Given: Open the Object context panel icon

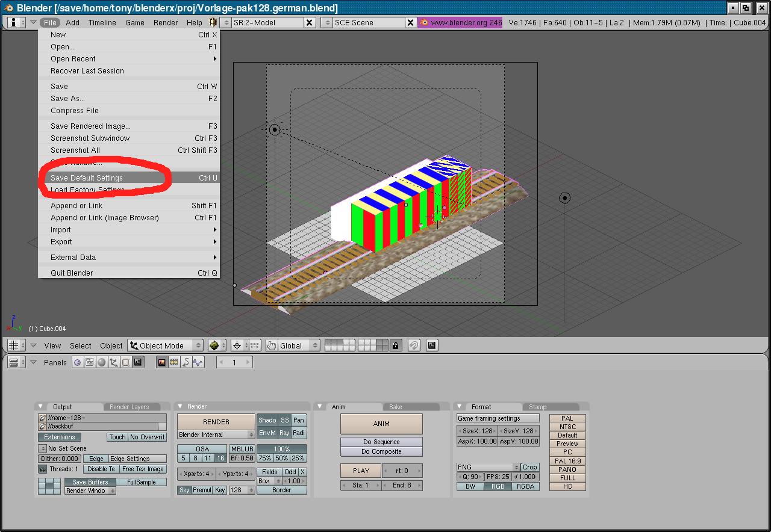Looking at the screenshot, I should [x=113, y=362].
